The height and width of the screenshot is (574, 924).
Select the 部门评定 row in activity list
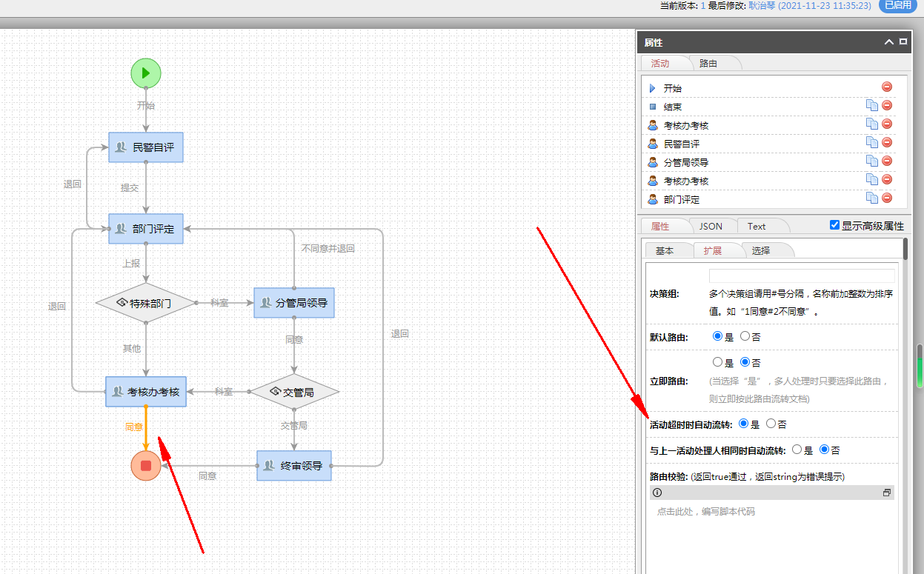tap(769, 199)
